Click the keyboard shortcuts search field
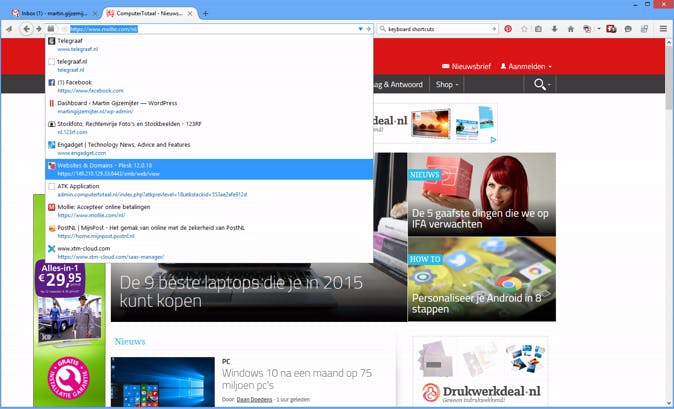The image size is (674, 409). [x=438, y=29]
